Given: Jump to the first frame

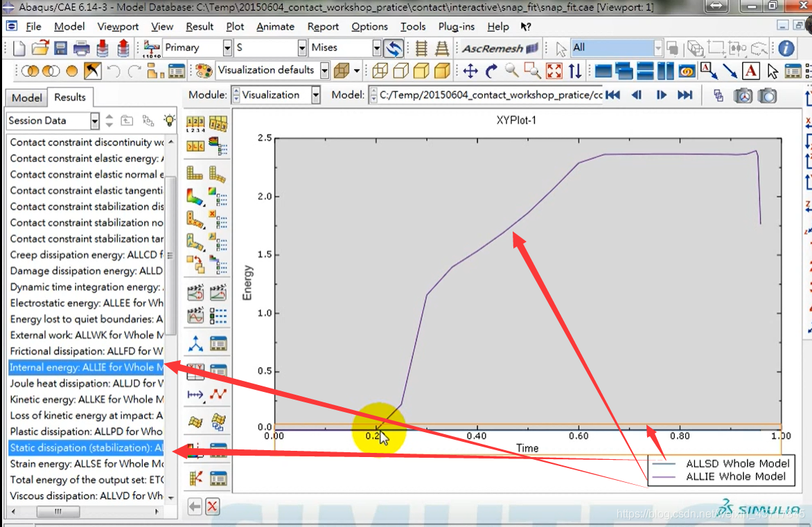Looking at the screenshot, I should (612, 96).
